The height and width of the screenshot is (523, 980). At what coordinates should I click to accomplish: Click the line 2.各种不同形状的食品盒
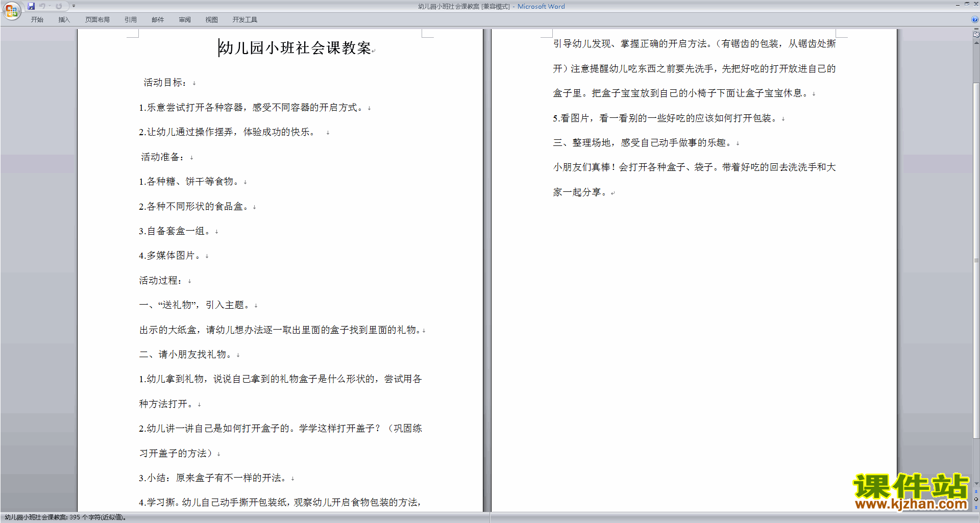pyautogui.click(x=194, y=207)
